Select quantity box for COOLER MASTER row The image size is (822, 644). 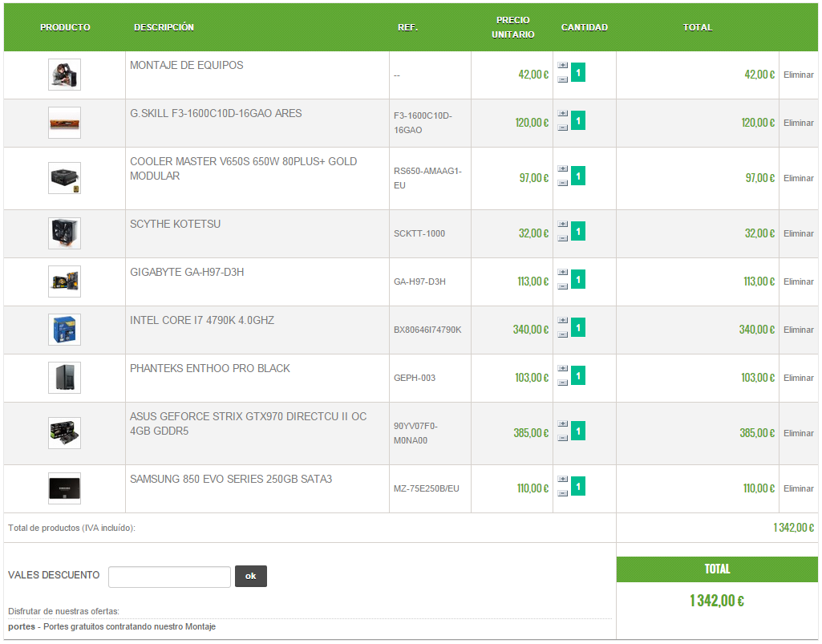coord(578,176)
